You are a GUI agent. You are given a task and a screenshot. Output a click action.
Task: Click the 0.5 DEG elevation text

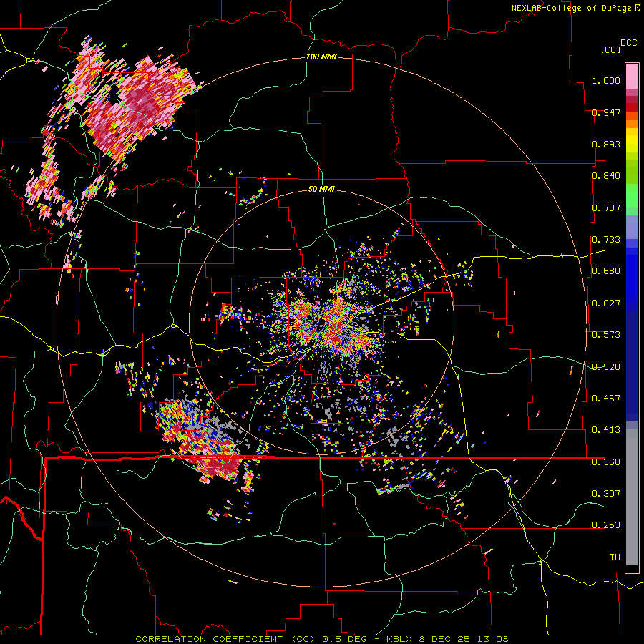[x=345, y=639]
